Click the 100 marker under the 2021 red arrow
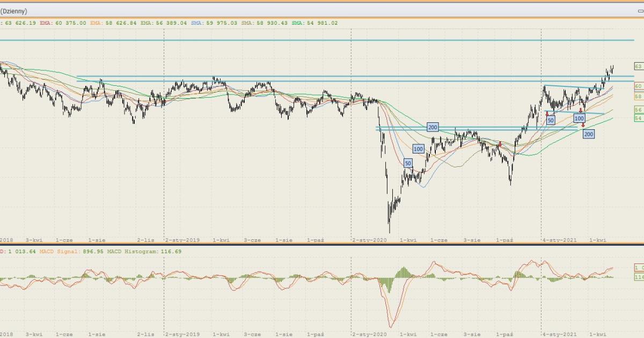The height and width of the screenshot is (338, 644). (x=579, y=118)
